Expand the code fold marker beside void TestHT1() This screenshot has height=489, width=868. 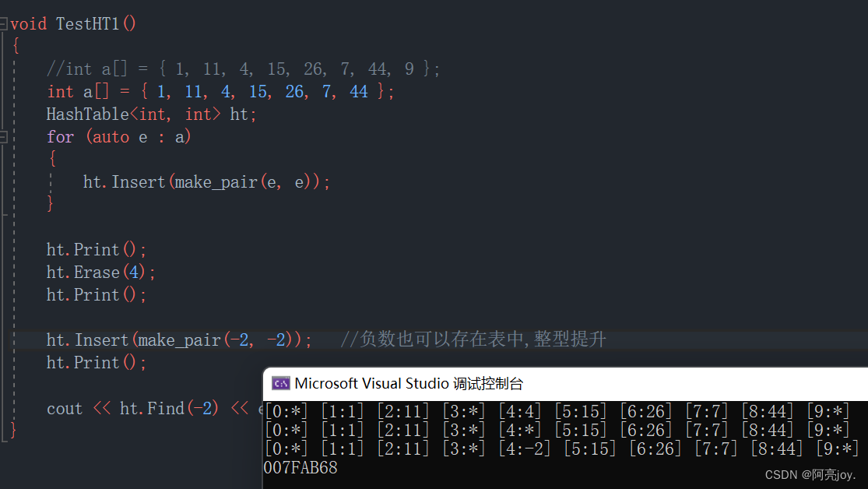[5, 23]
